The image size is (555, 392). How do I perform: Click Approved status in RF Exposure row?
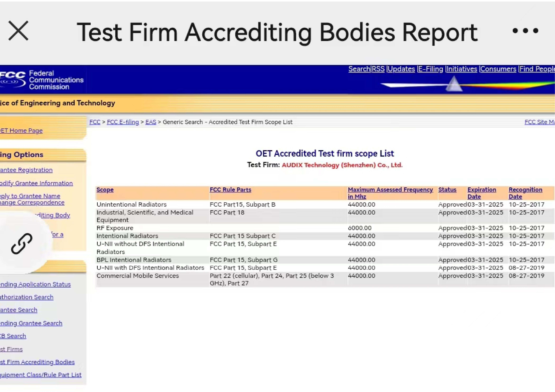coord(452,228)
